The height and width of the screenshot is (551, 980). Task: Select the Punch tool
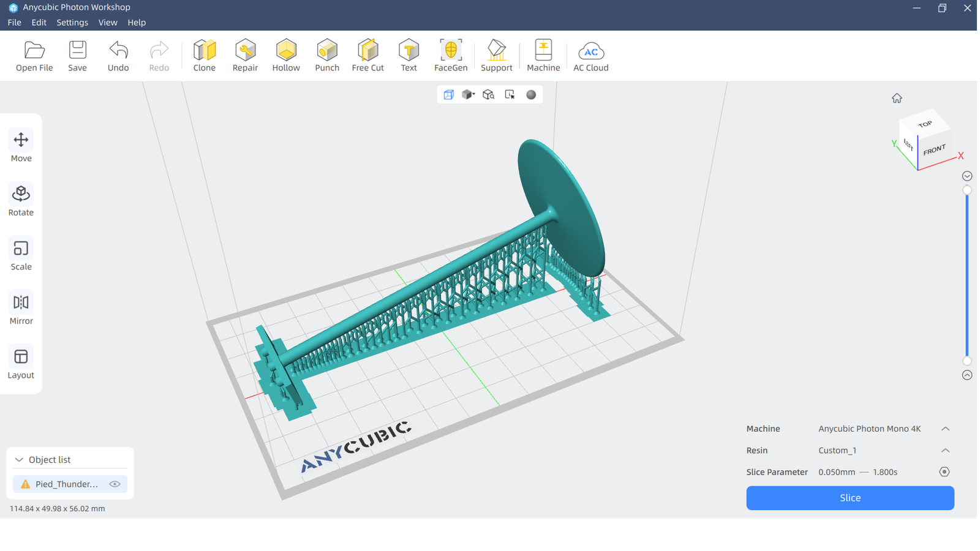[327, 56]
